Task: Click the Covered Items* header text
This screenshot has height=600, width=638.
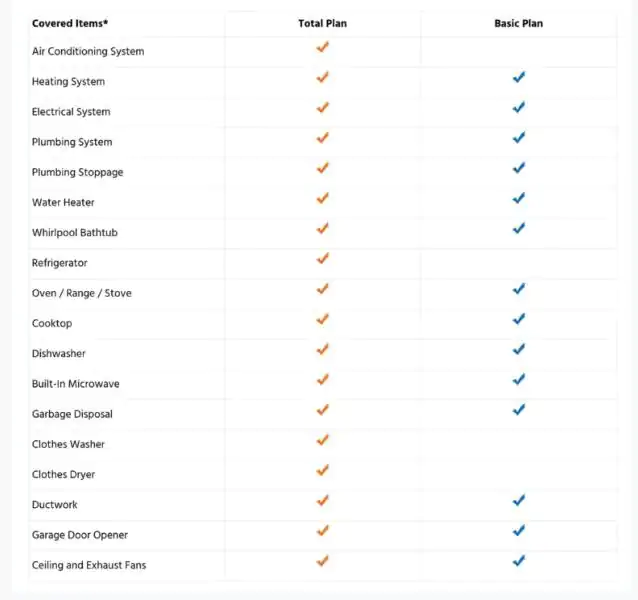Action: tap(70, 24)
